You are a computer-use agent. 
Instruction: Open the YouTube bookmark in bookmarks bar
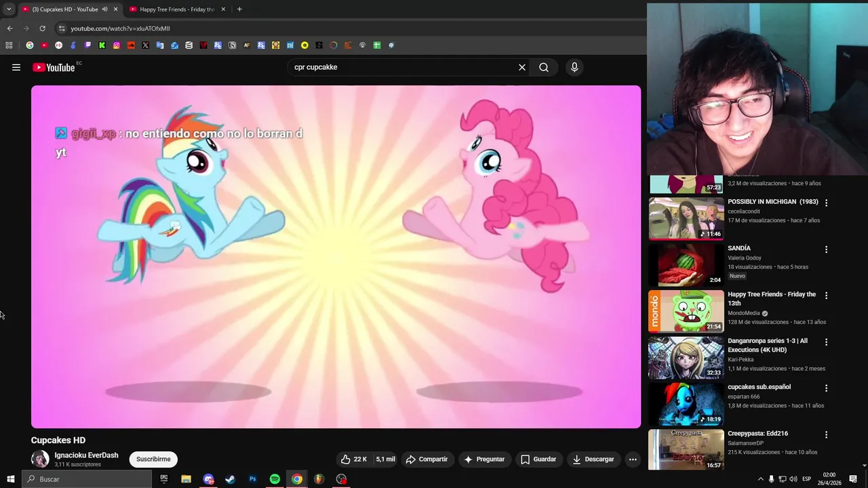(44, 45)
